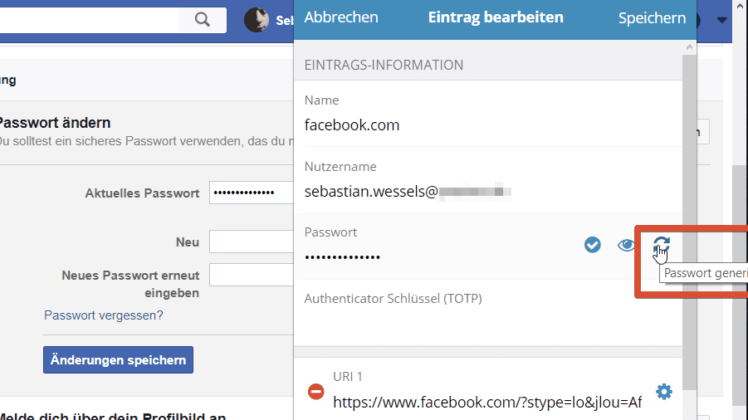Open URI 1 match options gear

pyautogui.click(x=664, y=391)
